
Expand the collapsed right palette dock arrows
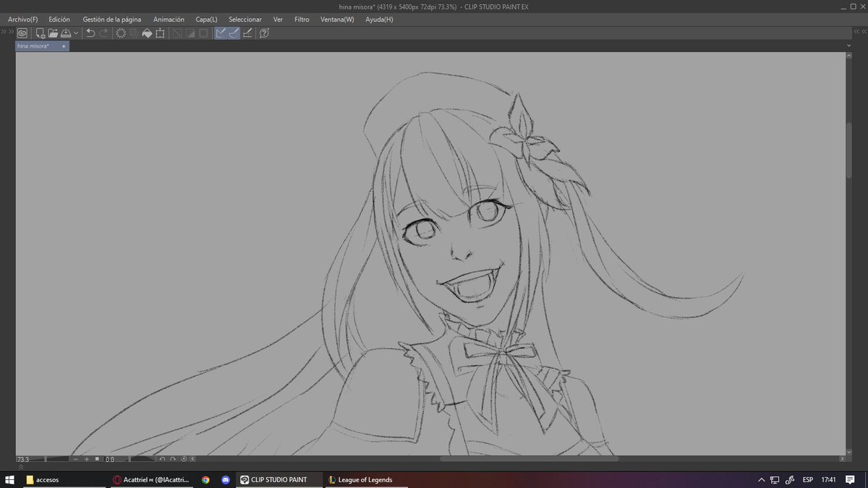(x=859, y=33)
